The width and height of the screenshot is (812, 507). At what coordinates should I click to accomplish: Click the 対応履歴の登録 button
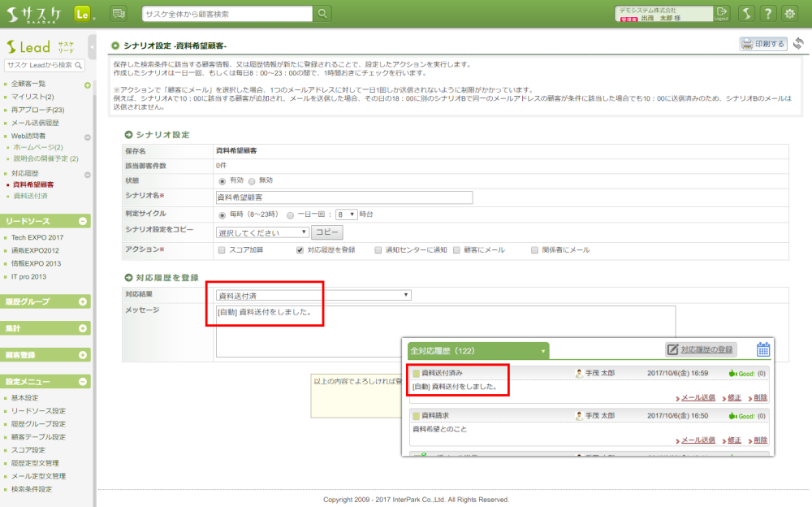(x=700, y=349)
